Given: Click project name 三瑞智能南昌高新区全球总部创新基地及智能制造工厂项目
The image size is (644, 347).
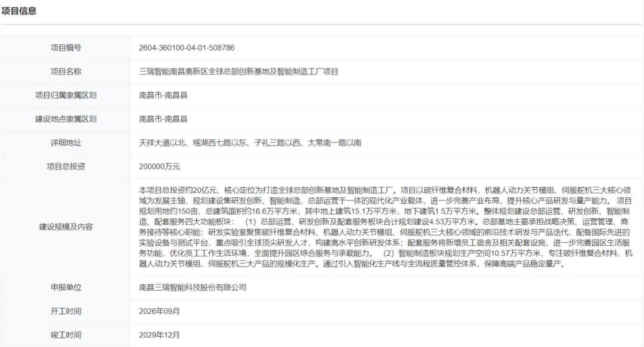Looking at the screenshot, I should [x=239, y=72].
